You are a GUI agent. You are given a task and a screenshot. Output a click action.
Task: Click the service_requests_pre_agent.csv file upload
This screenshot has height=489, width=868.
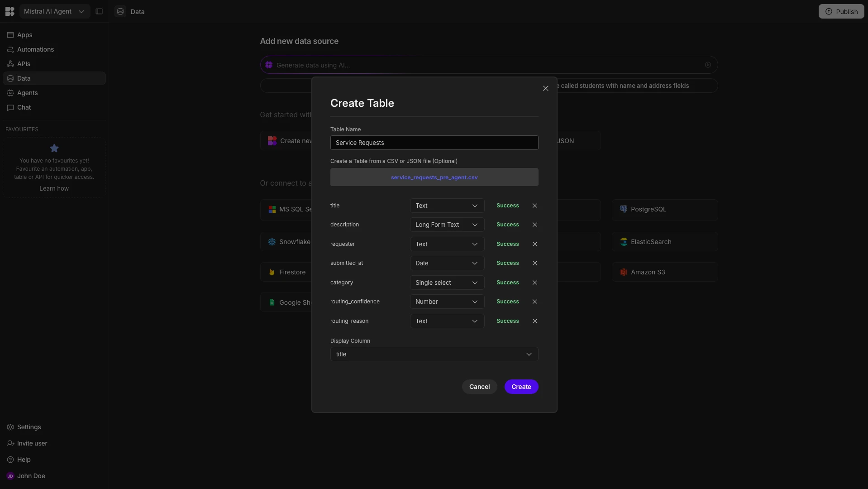434,177
